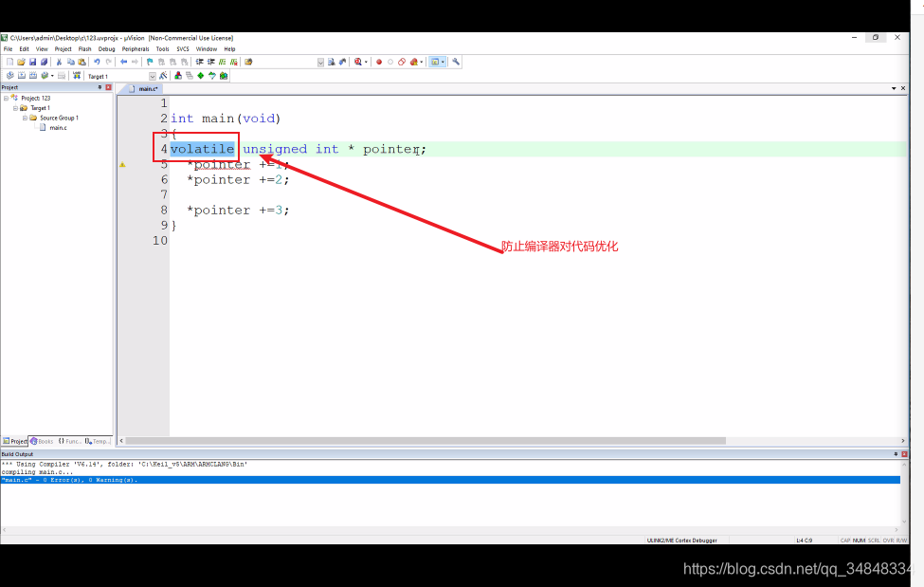Image resolution: width=924 pixels, height=587 pixels.
Task: Copy selection with the Copy icon
Action: pyautogui.click(x=71, y=62)
